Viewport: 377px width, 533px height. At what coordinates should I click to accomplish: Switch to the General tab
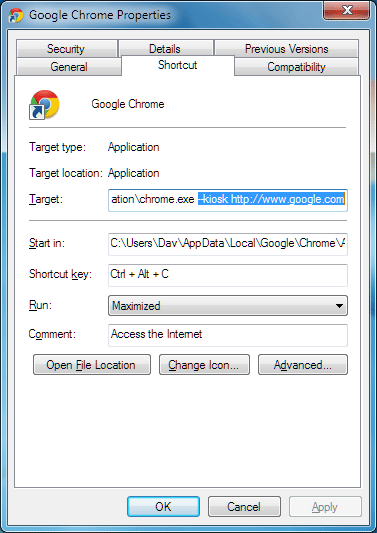pos(69,67)
